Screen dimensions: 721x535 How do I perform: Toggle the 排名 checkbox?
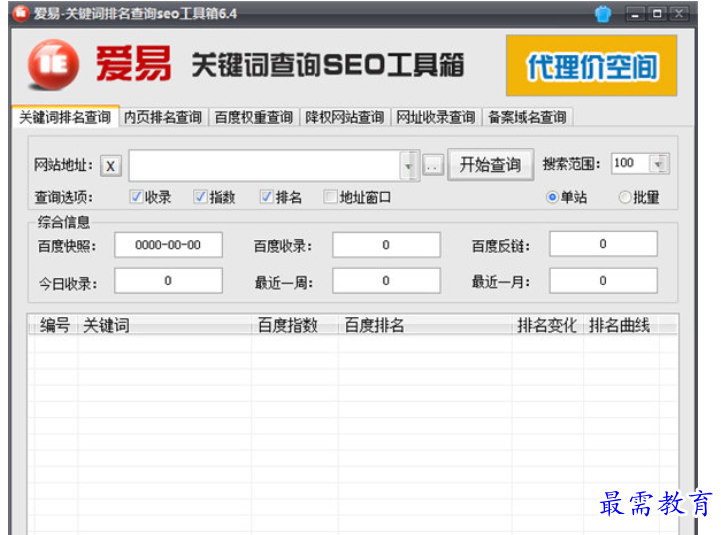266,197
